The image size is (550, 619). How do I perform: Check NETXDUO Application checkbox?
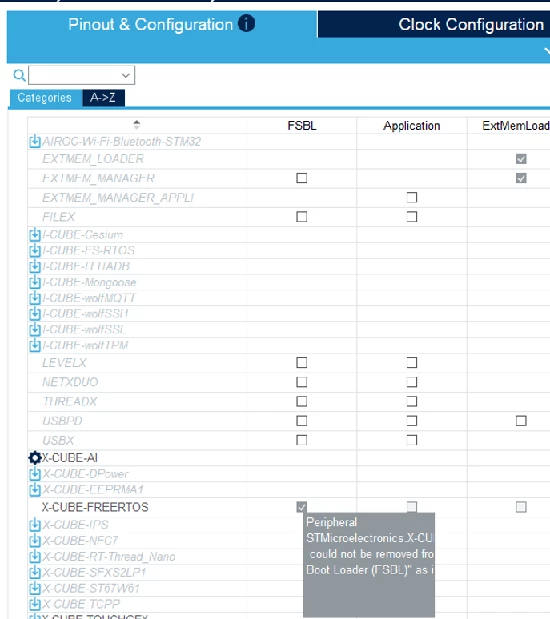[x=412, y=382]
